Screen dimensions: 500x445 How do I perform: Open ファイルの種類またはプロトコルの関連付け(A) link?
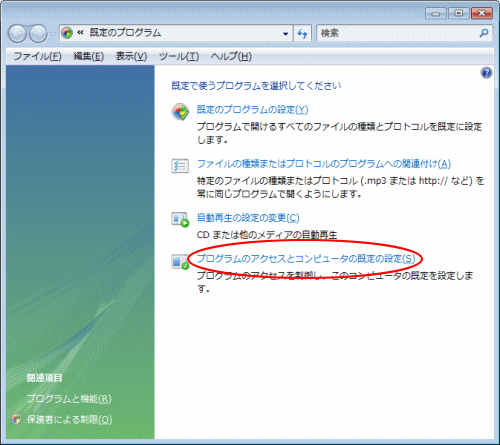(x=324, y=164)
